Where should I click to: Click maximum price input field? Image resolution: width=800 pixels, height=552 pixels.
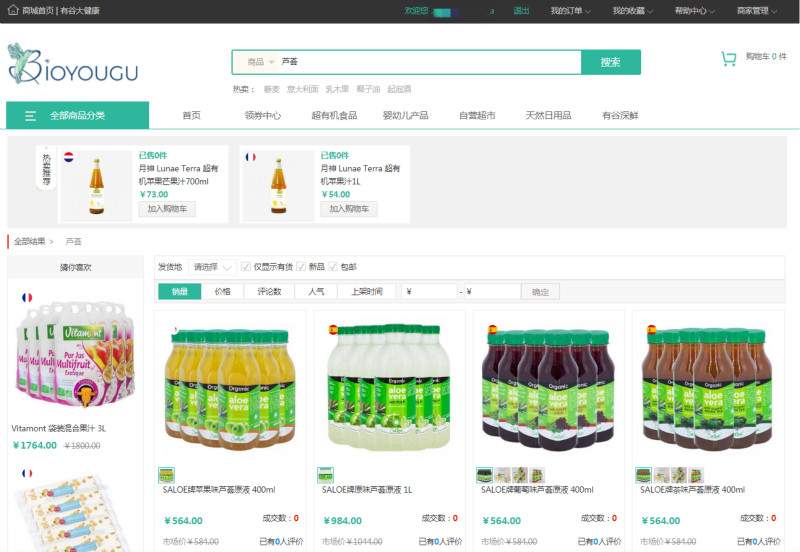pos(492,292)
